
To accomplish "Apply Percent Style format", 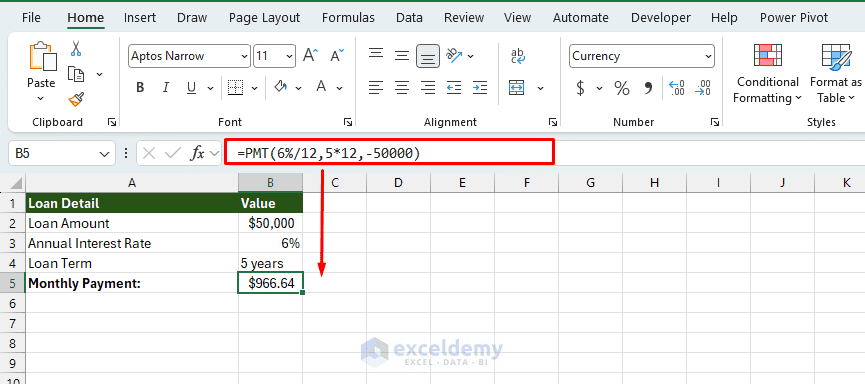I will 622,88.
